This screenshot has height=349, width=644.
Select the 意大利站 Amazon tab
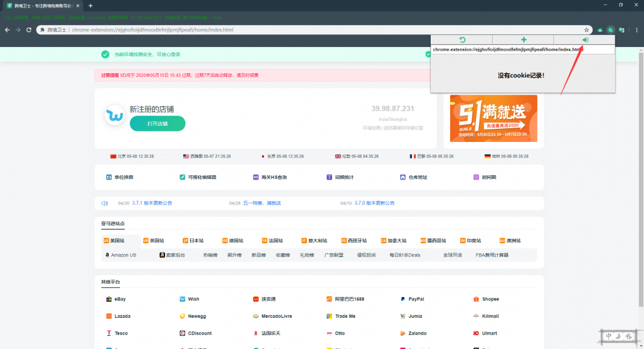(314, 240)
